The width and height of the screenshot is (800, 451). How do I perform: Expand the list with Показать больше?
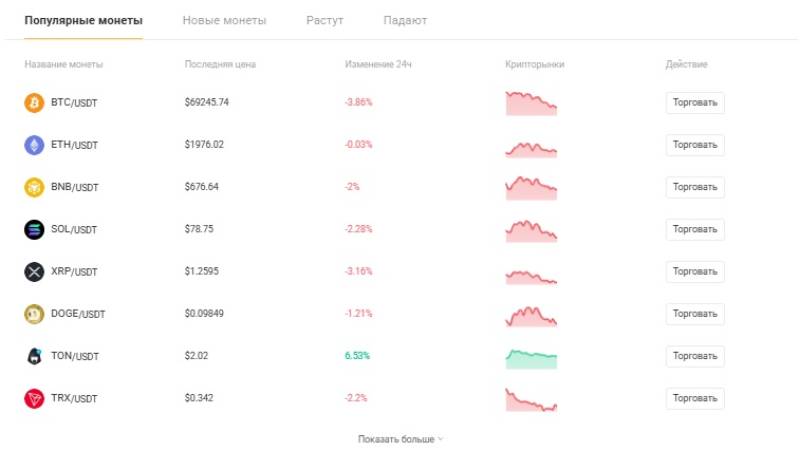point(400,439)
